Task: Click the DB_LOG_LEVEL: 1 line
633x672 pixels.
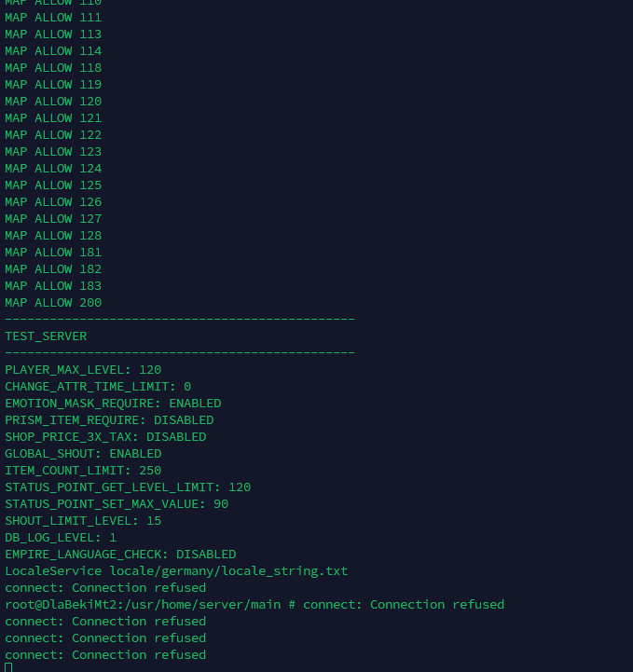Action: click(x=61, y=538)
